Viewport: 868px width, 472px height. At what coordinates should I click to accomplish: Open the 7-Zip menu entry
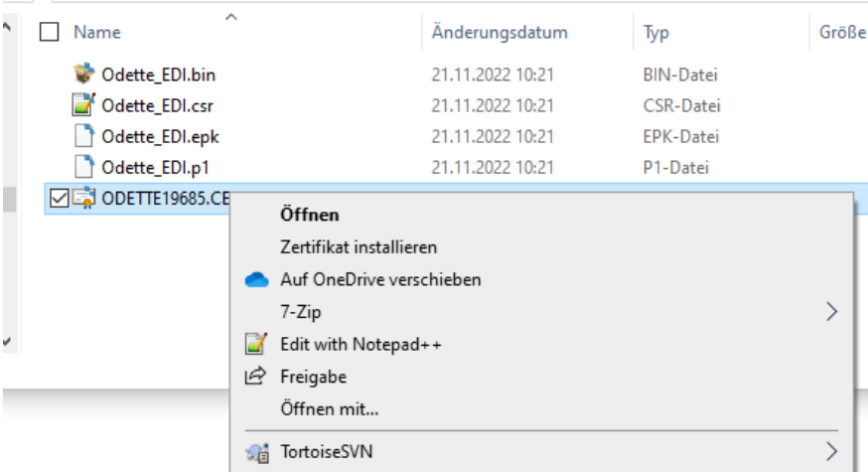[301, 312]
